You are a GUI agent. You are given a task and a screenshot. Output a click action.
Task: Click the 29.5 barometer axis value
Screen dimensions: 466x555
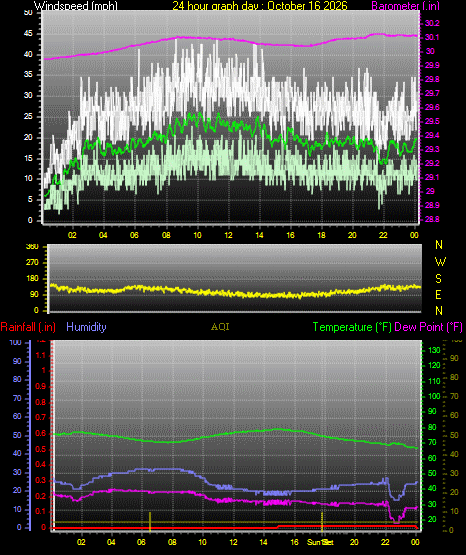432,121
